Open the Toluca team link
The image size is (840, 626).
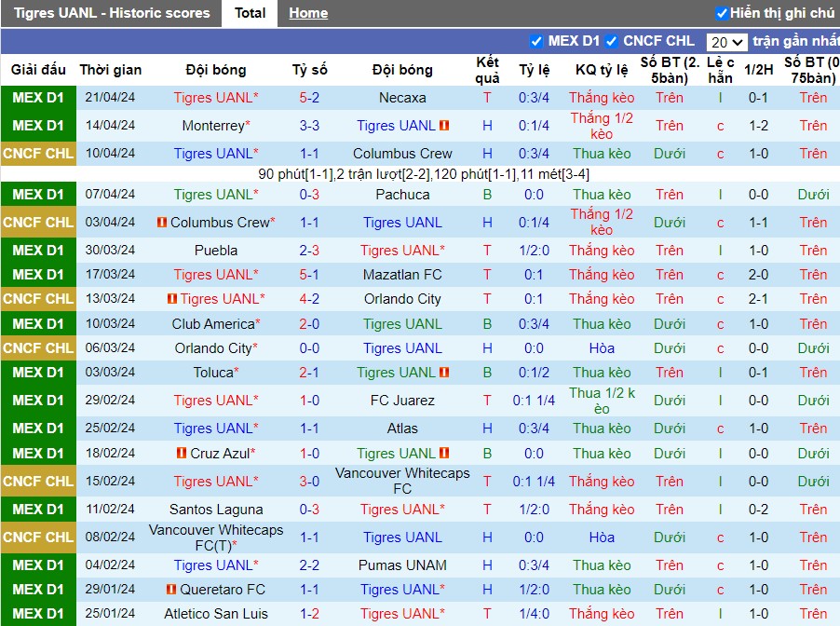(x=213, y=372)
